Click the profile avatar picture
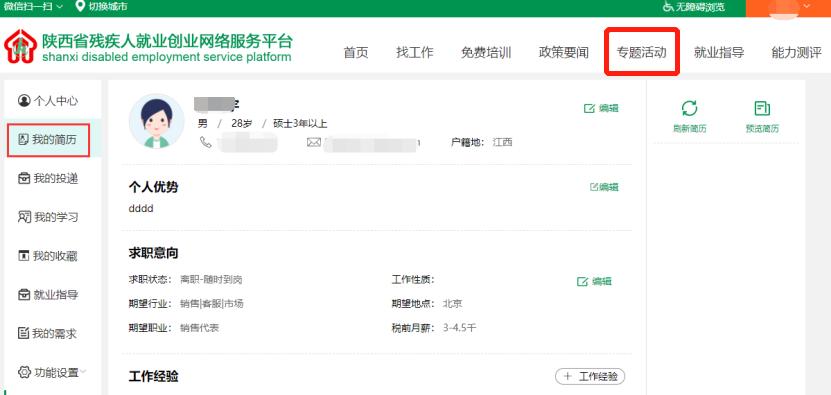 click(x=156, y=121)
